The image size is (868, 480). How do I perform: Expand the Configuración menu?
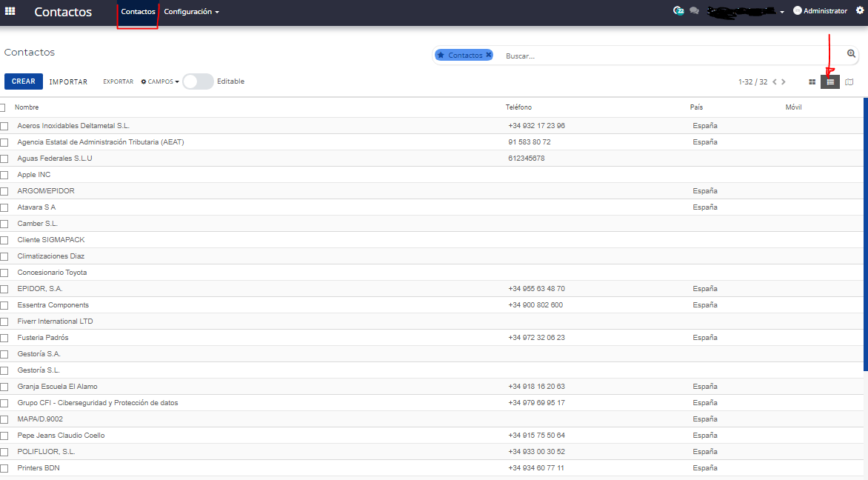coord(192,12)
